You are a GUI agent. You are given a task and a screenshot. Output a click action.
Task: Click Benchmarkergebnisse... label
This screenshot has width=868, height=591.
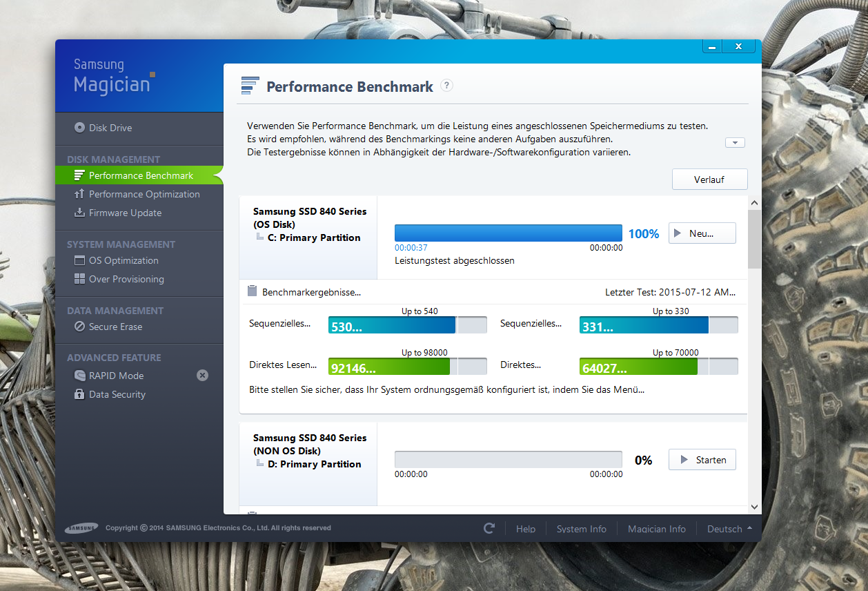(x=311, y=292)
